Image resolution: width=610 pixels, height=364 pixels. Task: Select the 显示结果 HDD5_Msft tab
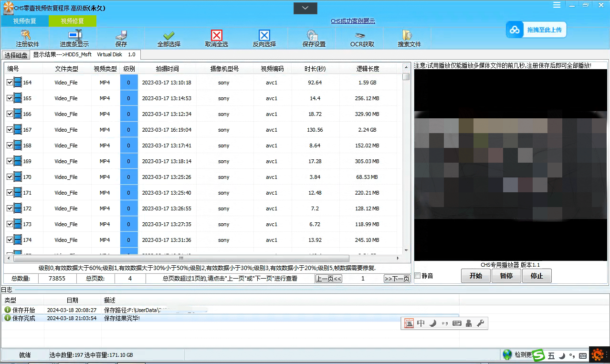[84, 54]
